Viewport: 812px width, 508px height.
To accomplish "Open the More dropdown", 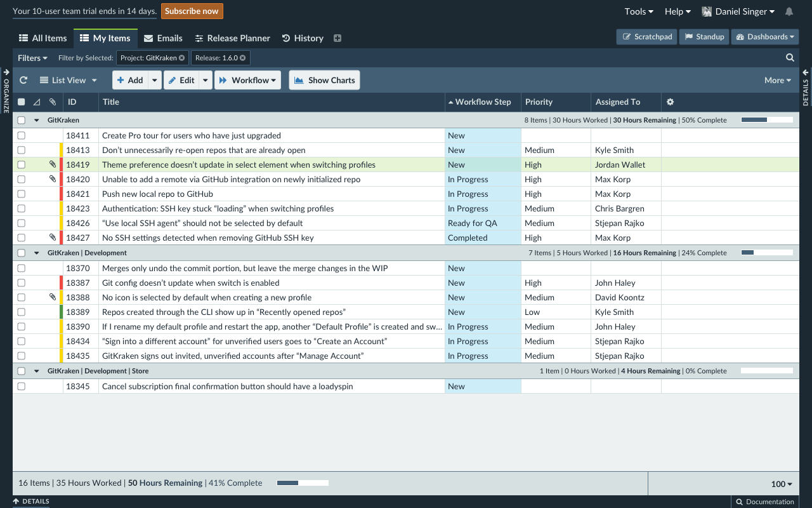I will click(778, 80).
